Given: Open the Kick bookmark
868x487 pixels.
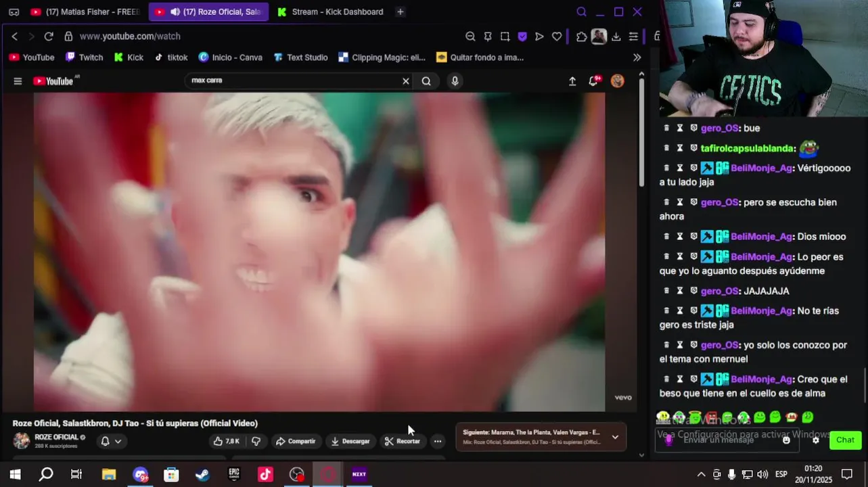Looking at the screenshot, I should coord(129,57).
